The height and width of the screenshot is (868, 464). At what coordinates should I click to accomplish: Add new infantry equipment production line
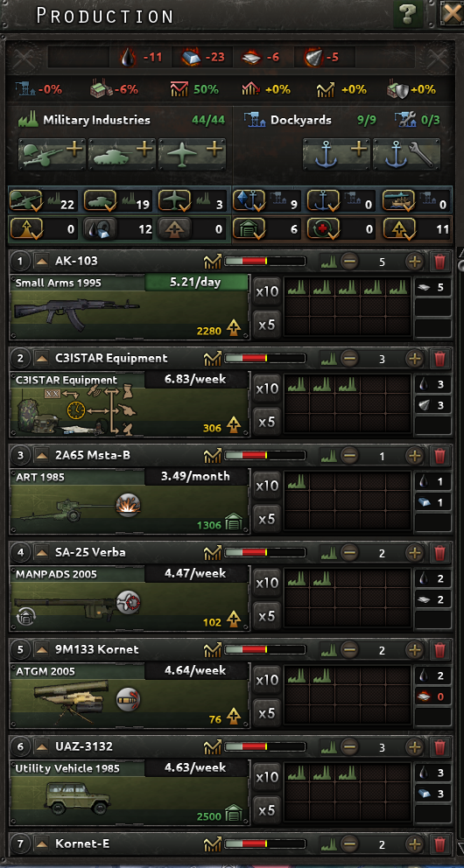[52, 153]
